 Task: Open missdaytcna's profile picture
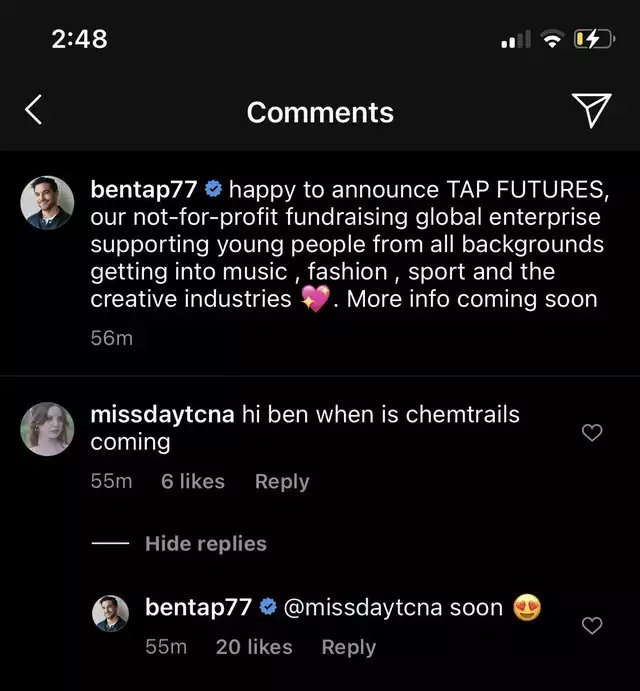coord(48,429)
